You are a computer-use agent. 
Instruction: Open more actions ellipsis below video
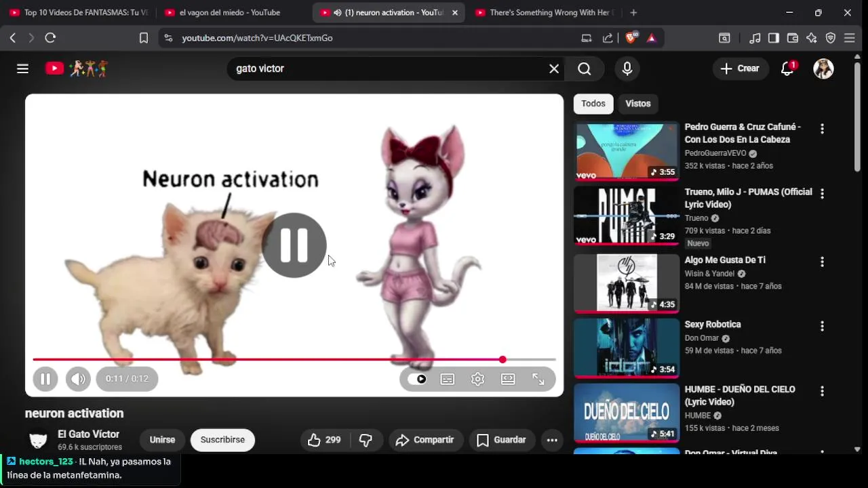(552, 440)
